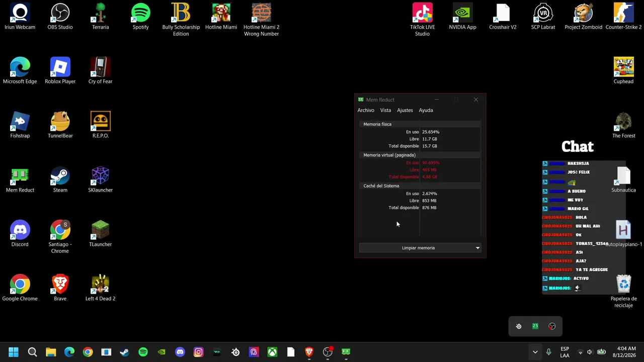The image size is (644, 362).
Task: Select the SCP Labrat desktop shortcut
Action: point(543,17)
